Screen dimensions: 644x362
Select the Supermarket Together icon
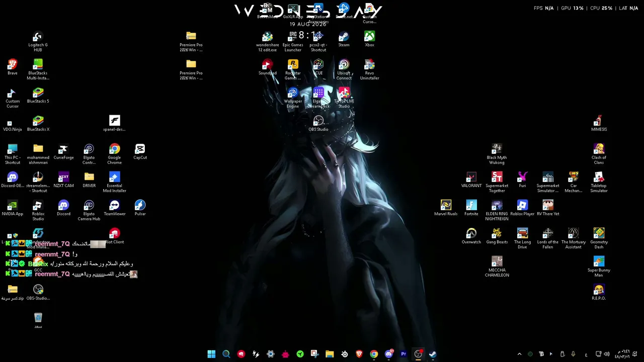click(x=497, y=183)
